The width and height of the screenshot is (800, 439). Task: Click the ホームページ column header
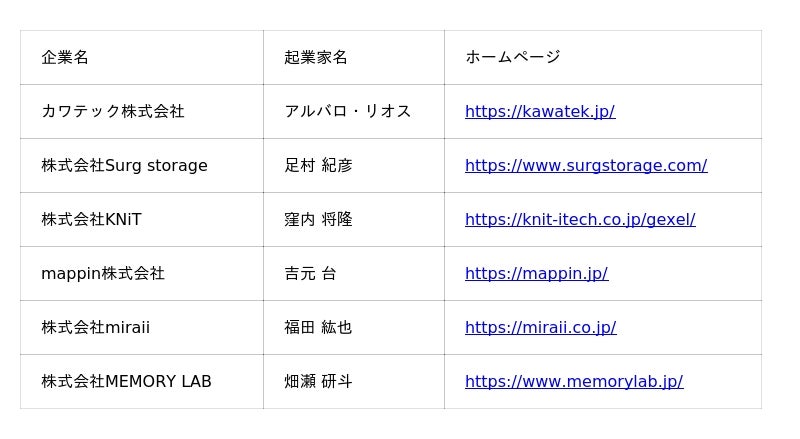pos(513,57)
